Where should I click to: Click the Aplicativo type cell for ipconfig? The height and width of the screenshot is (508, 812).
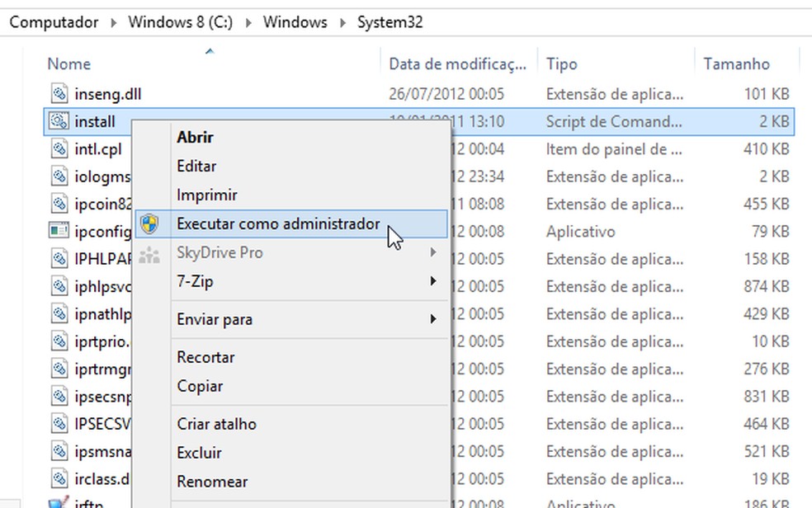pos(580,231)
